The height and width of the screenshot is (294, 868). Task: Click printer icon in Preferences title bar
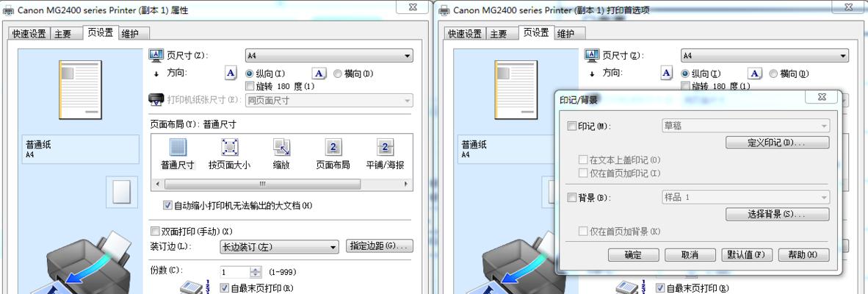tap(444, 10)
